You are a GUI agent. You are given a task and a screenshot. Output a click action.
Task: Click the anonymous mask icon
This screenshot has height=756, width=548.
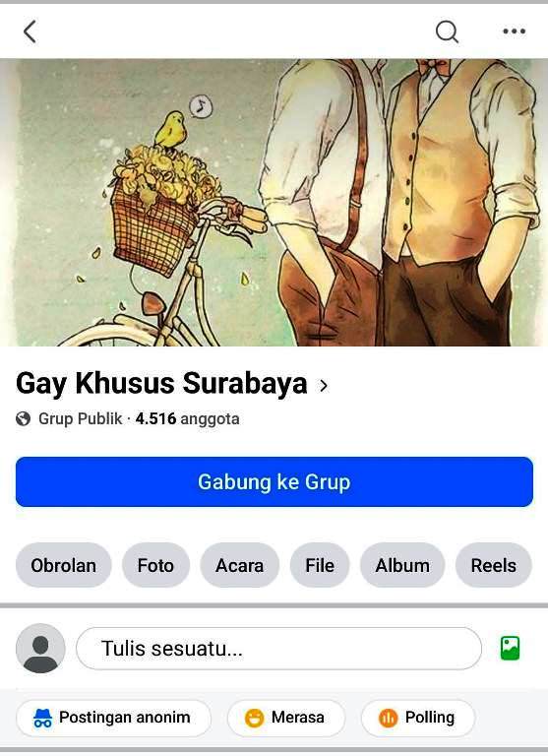click(x=42, y=718)
